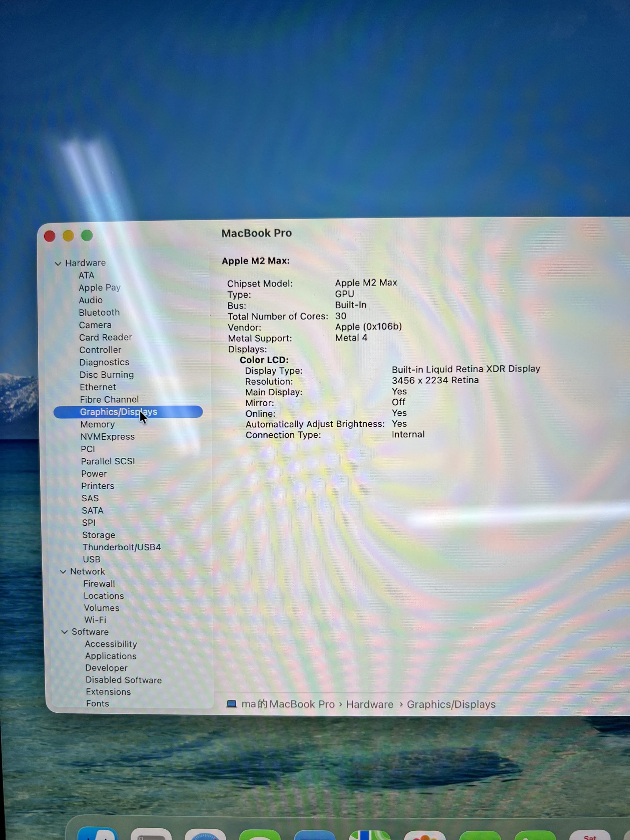This screenshot has width=630, height=840.
Task: Collapse the Hardware section
Action: click(58, 263)
